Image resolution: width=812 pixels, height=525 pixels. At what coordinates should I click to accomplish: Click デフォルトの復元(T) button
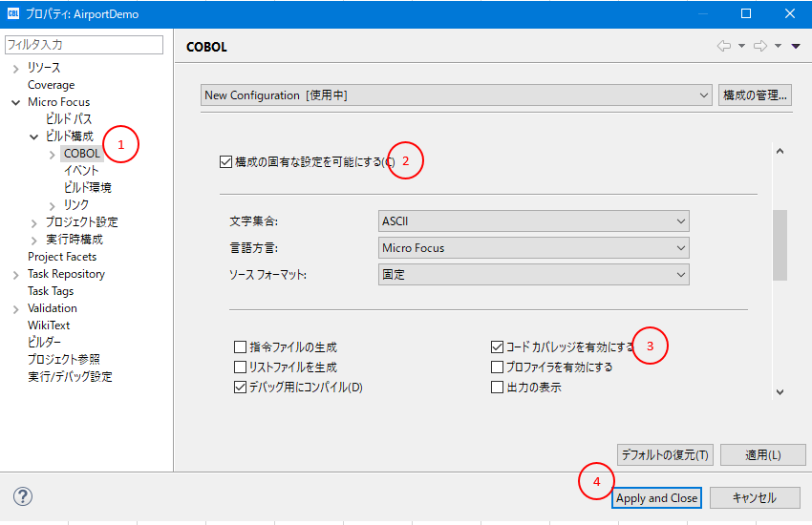click(665, 455)
